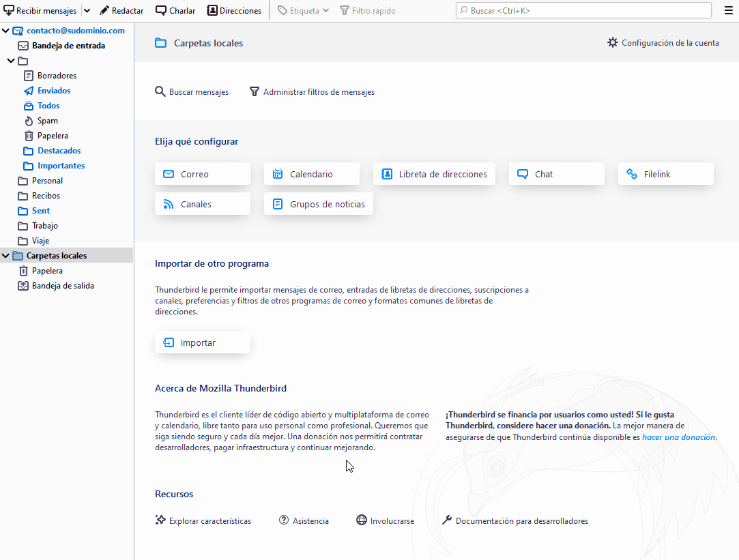Collapse the unnamed folder under the account
Viewport: 739px width, 560px height.
click(11, 61)
